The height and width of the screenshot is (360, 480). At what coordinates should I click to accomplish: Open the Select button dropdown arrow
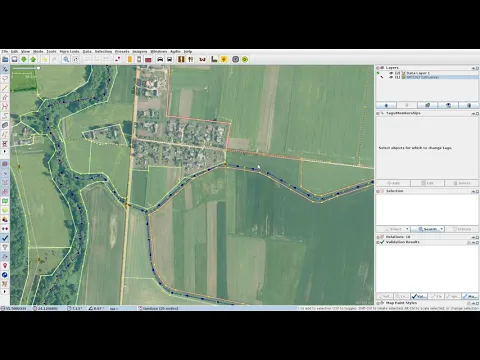pyautogui.click(x=407, y=229)
